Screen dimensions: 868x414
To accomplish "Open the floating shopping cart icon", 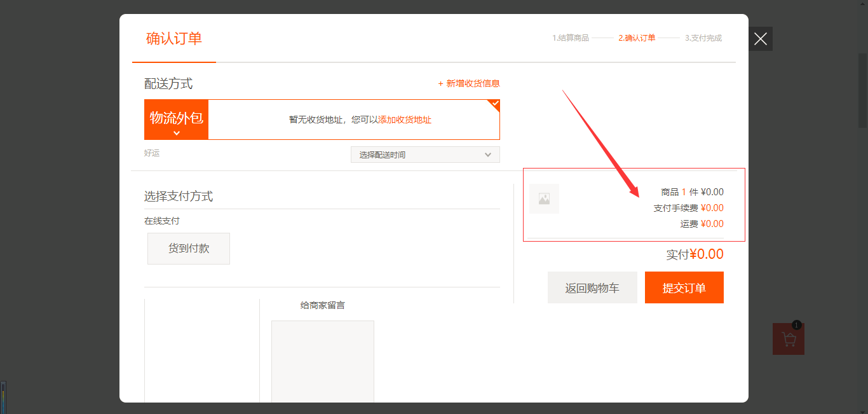I will coord(789,340).
